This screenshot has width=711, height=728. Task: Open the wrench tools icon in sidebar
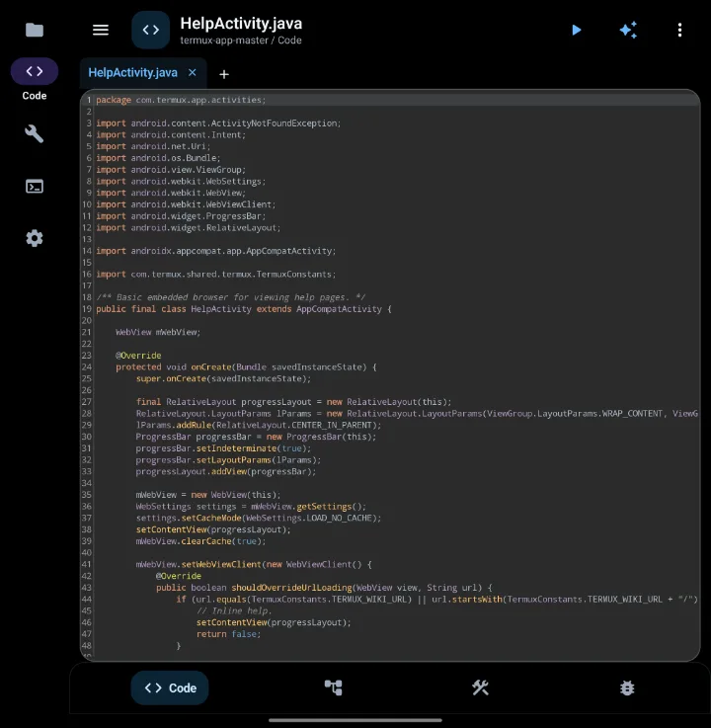click(x=35, y=134)
